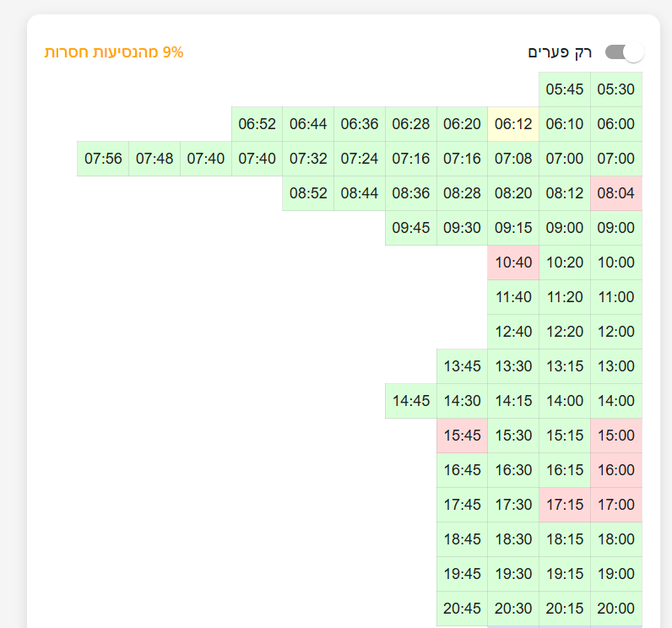Viewport: 672px width, 628px height.
Task: Select the red 08:04 departure cell
Action: [x=615, y=193]
